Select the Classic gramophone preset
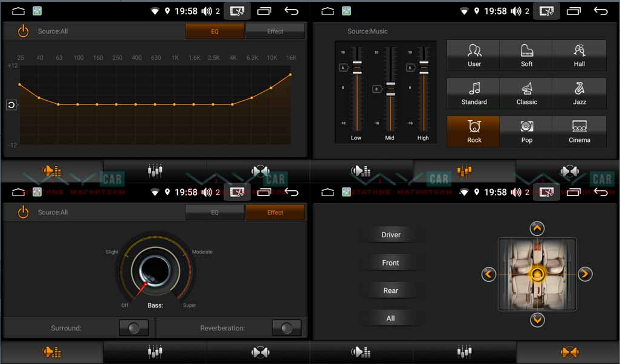The image size is (620, 364). coord(526,93)
